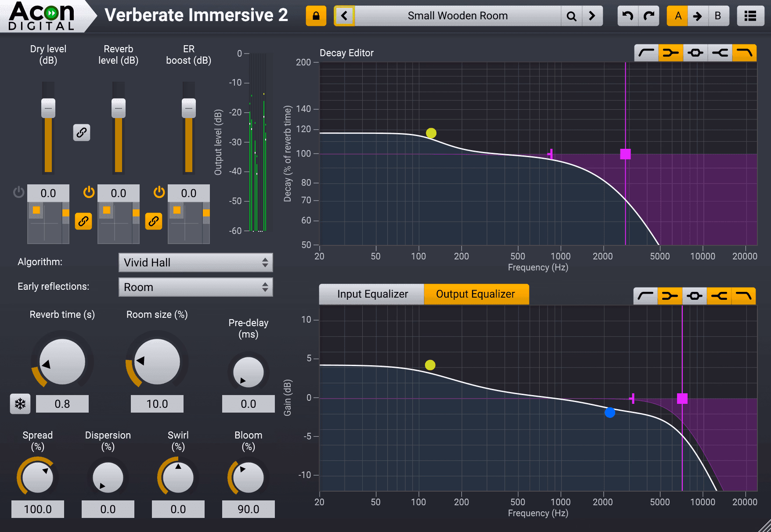The height and width of the screenshot is (532, 771).
Task: Click the Room size value field 10.0
Action: pyautogui.click(x=157, y=404)
